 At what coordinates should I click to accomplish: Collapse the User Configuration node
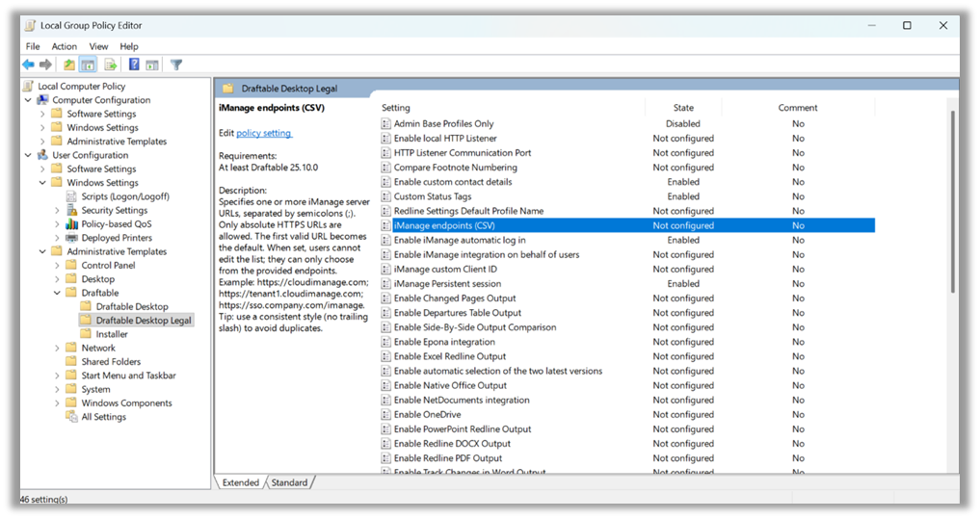point(28,155)
